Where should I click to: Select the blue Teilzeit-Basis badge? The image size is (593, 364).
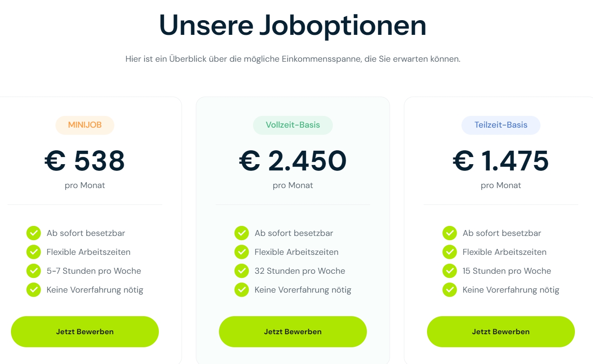(501, 125)
